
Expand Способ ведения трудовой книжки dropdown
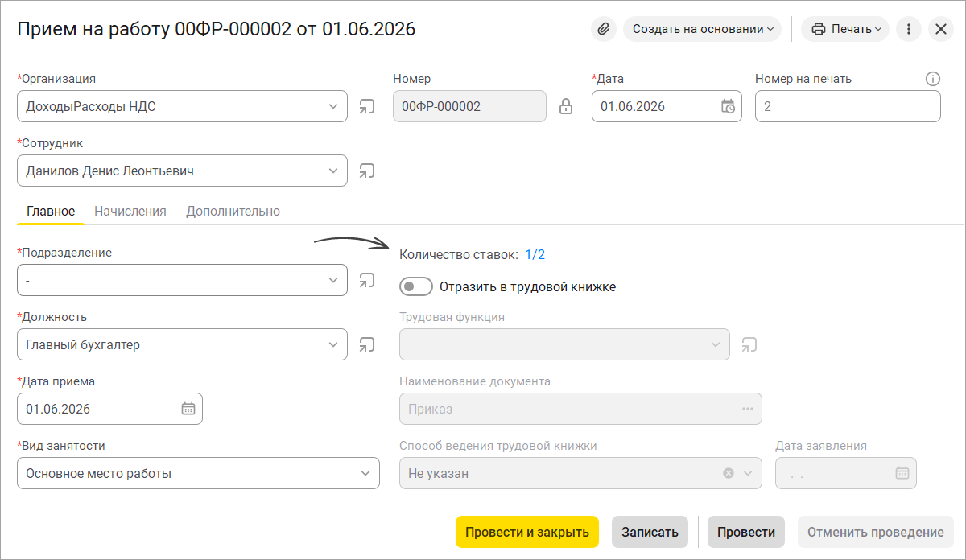click(x=748, y=473)
